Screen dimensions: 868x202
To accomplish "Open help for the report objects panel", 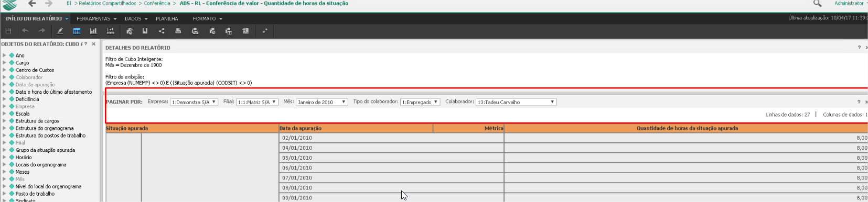I will (x=85, y=44).
